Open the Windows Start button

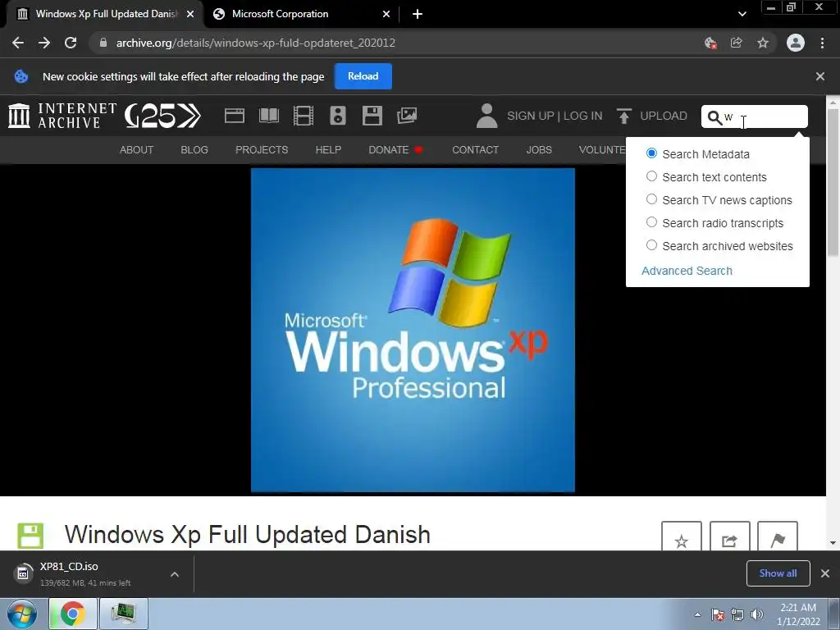click(x=21, y=614)
